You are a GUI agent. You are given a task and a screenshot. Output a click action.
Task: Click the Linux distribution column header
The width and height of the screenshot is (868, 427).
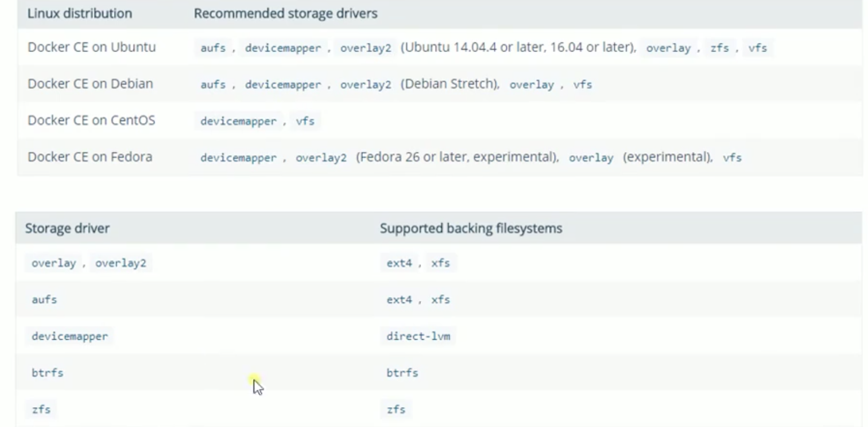[x=79, y=14]
